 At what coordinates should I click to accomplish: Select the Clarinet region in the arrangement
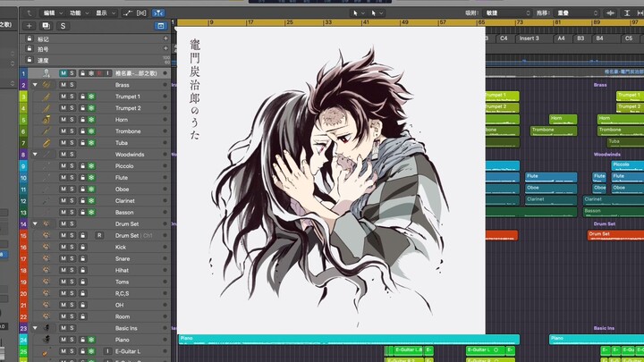pyautogui.click(x=551, y=200)
